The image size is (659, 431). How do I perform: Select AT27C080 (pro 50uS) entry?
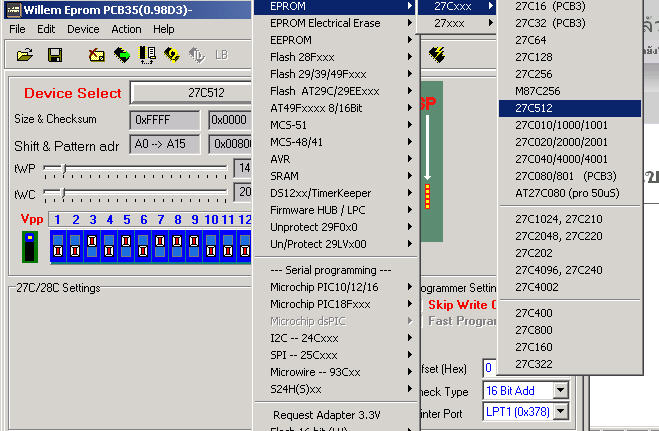[x=570, y=193]
